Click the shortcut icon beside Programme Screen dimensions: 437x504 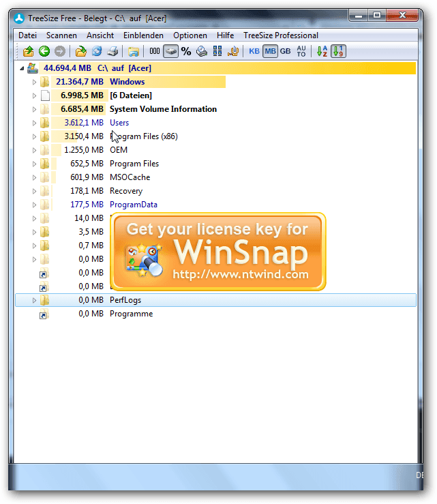(44, 314)
